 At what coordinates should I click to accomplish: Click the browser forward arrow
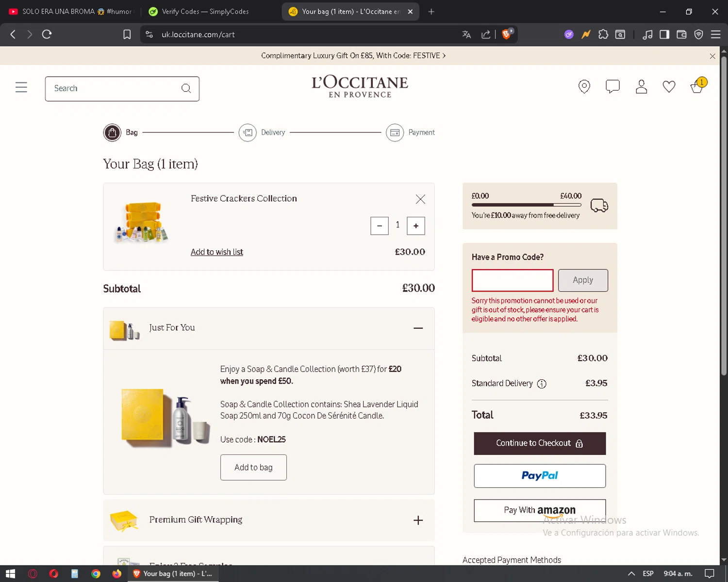[30, 34]
